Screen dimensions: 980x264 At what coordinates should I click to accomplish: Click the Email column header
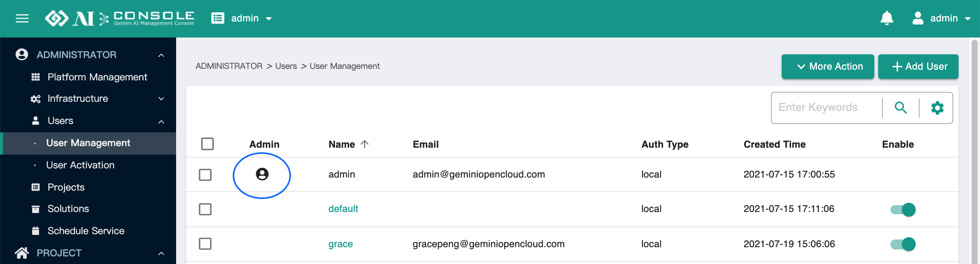[426, 144]
